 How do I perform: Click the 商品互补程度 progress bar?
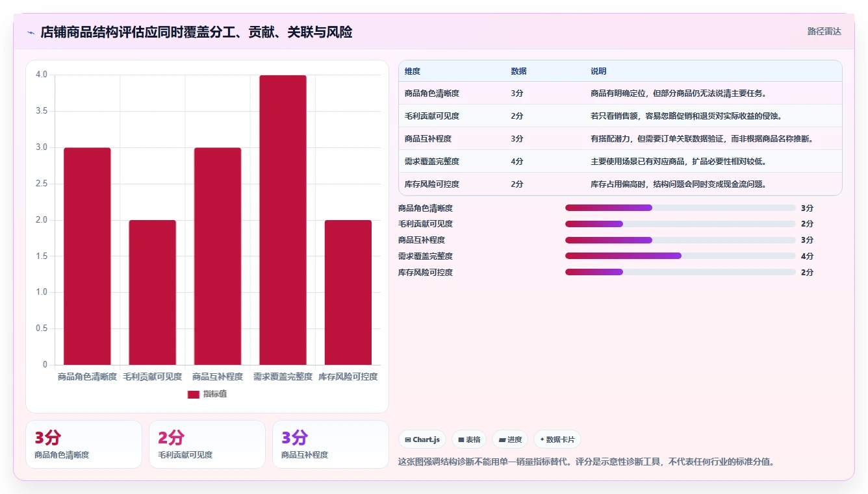(x=680, y=240)
